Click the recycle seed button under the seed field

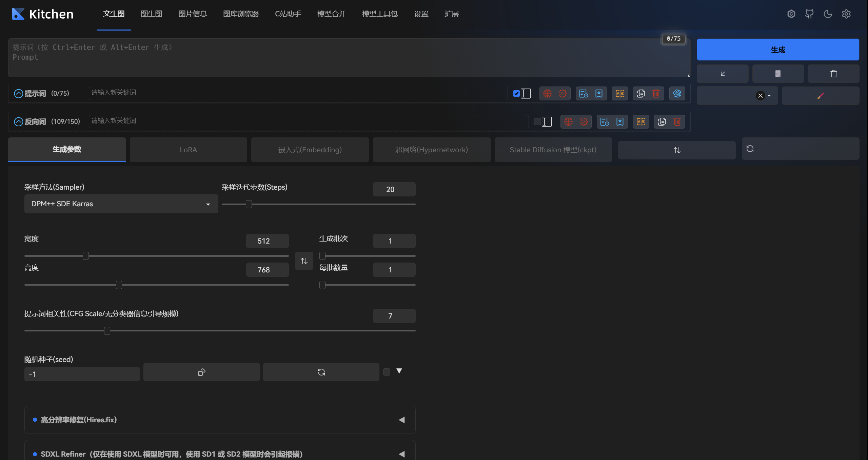coord(321,372)
